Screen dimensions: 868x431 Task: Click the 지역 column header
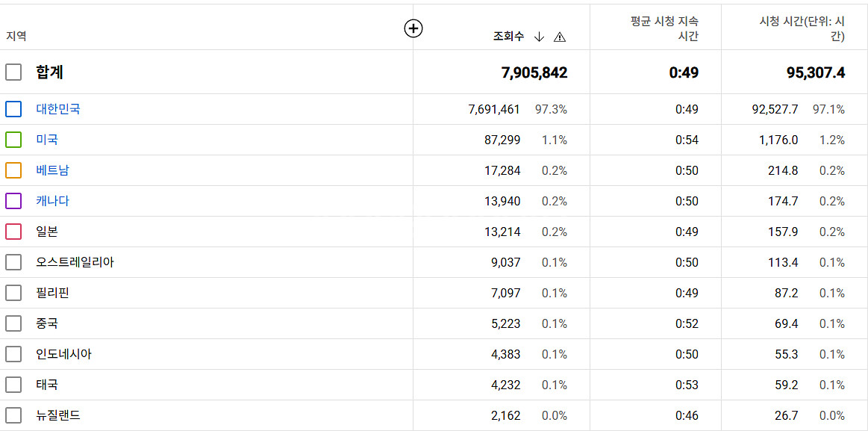(16, 36)
